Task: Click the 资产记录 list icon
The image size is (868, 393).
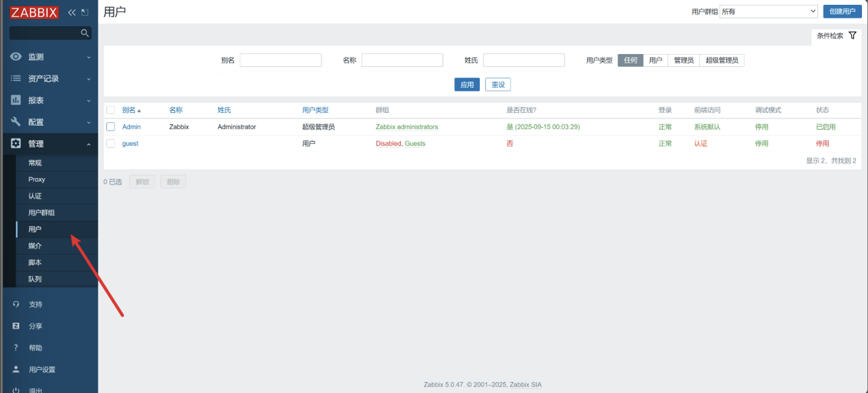Action: click(16, 78)
